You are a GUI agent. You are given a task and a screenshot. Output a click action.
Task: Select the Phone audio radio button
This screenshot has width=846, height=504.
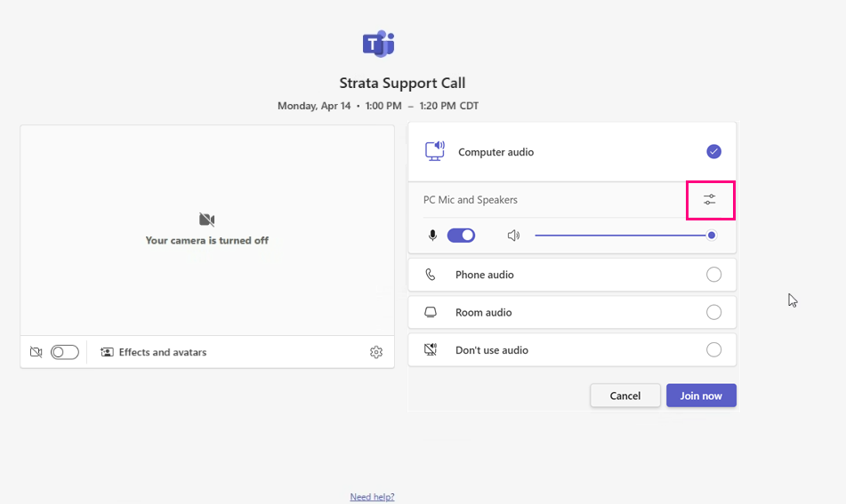[713, 275]
